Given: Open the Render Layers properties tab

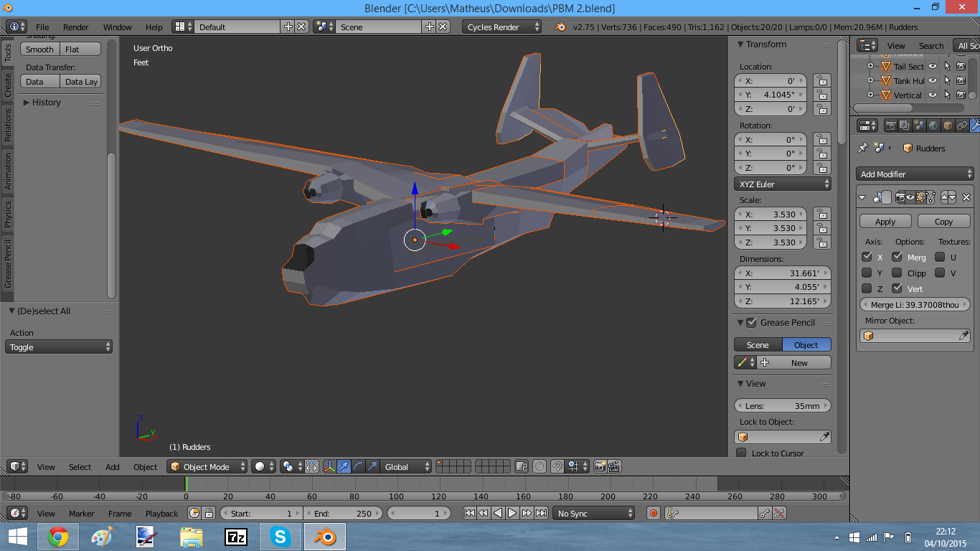Looking at the screenshot, I should (x=905, y=126).
